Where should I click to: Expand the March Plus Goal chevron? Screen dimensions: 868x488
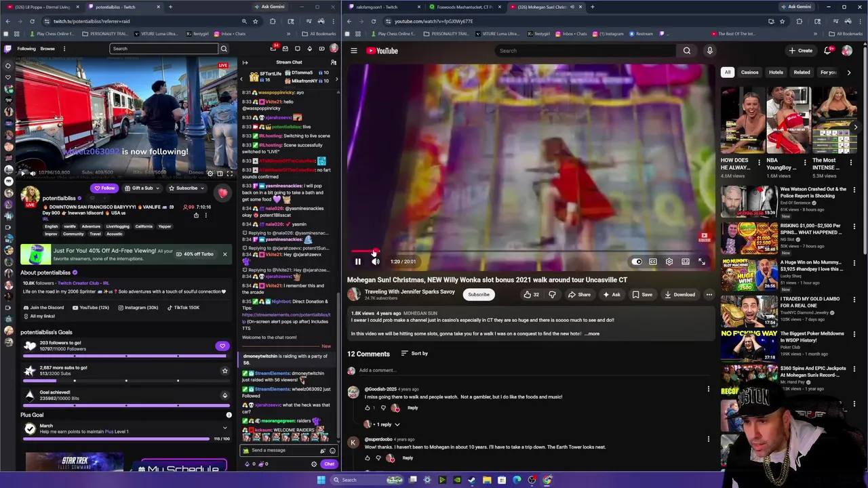click(x=225, y=428)
